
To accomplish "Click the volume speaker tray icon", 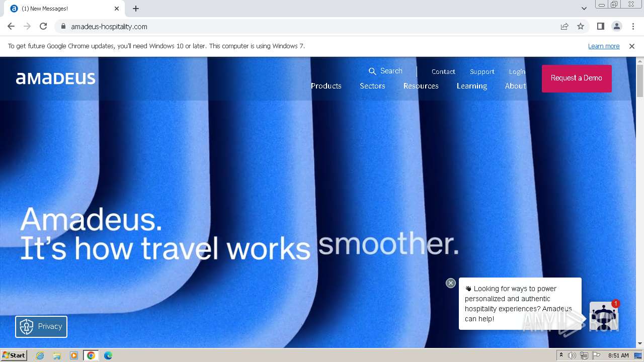I will tap(572, 355).
